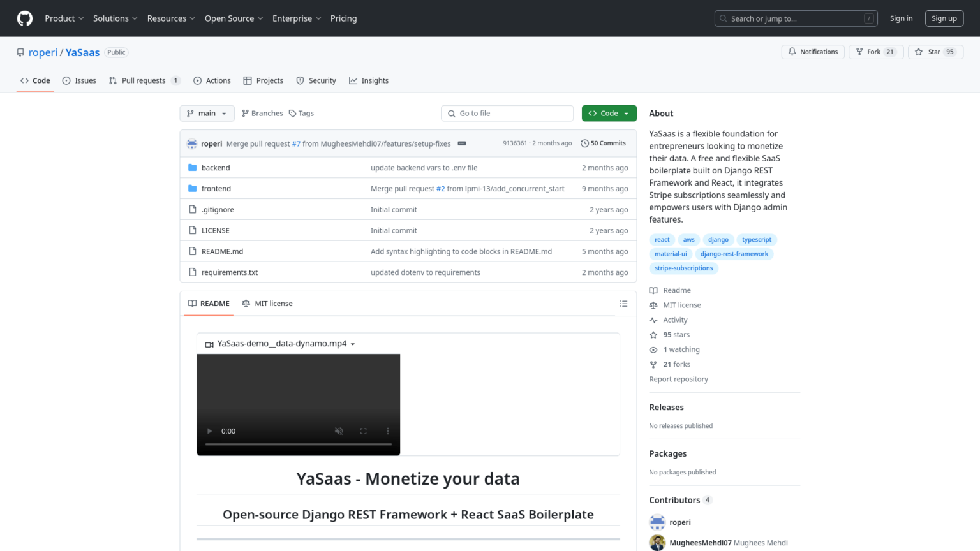This screenshot has height=551, width=980.
Task: Enter fullscreen on the demo video
Action: pos(363,431)
